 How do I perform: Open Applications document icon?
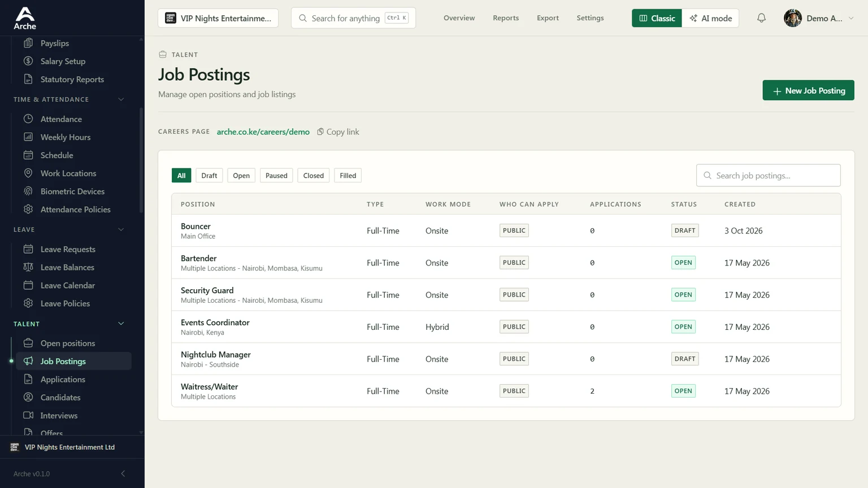28,379
